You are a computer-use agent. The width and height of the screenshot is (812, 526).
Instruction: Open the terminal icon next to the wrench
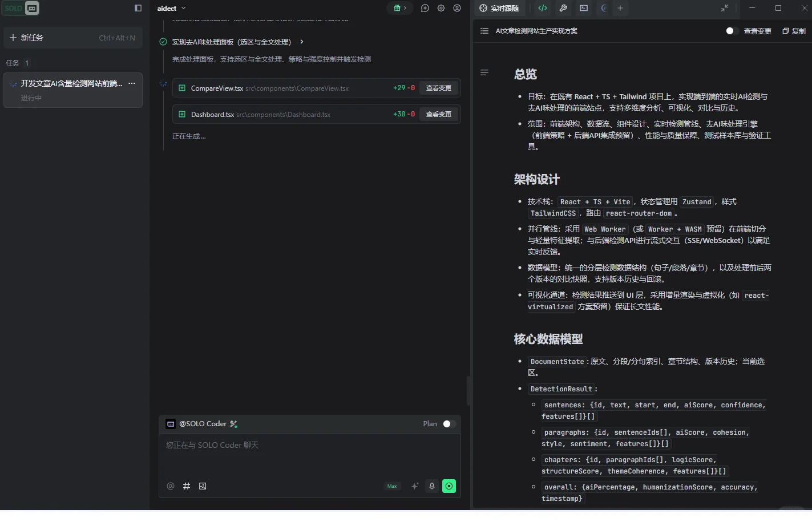pos(583,8)
